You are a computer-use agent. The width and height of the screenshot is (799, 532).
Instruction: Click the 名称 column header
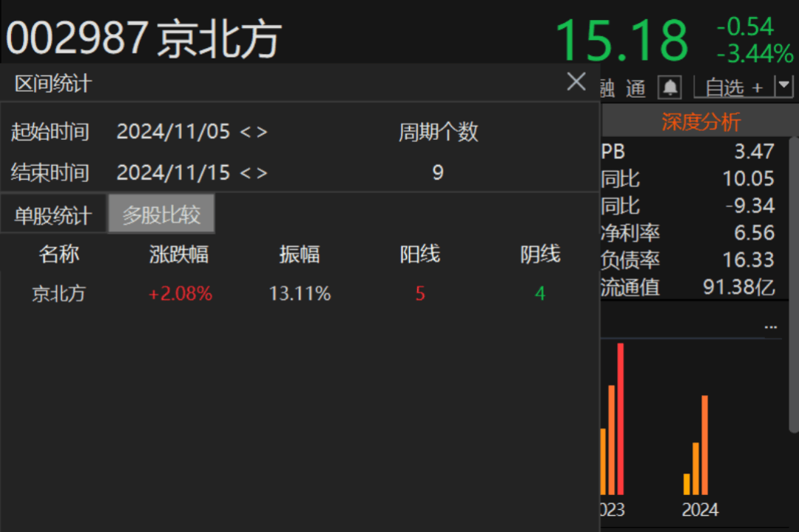tap(59, 254)
